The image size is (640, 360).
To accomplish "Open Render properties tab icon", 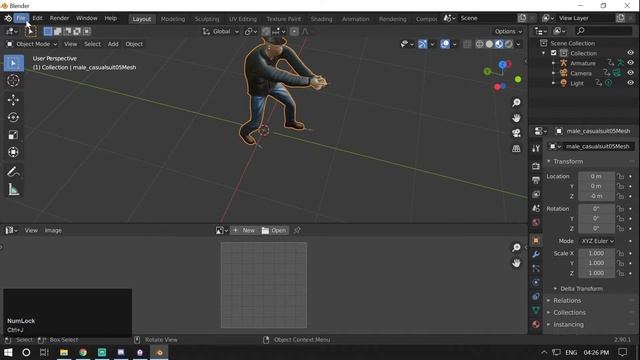I will tap(536, 166).
